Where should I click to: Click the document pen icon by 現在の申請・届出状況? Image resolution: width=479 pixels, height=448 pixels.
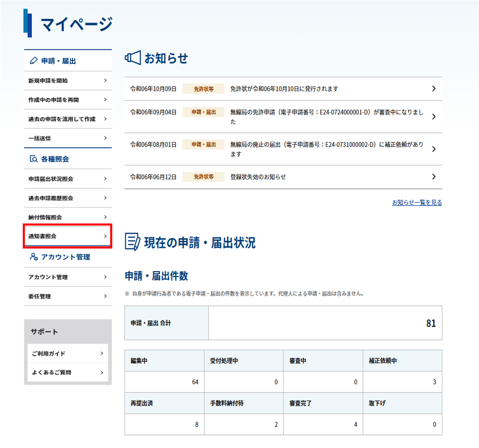point(133,242)
